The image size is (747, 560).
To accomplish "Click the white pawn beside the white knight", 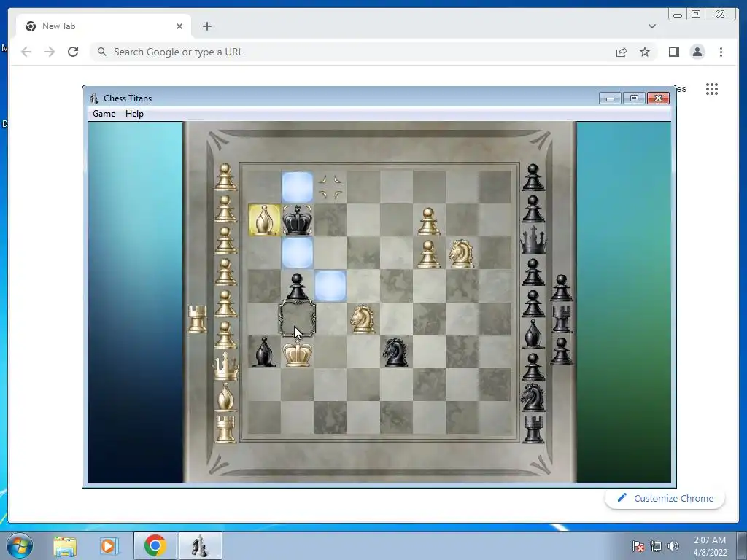I will (428, 254).
